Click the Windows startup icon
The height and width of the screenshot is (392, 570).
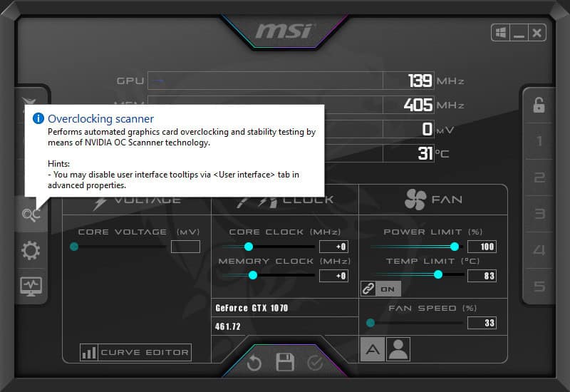pos(501,33)
